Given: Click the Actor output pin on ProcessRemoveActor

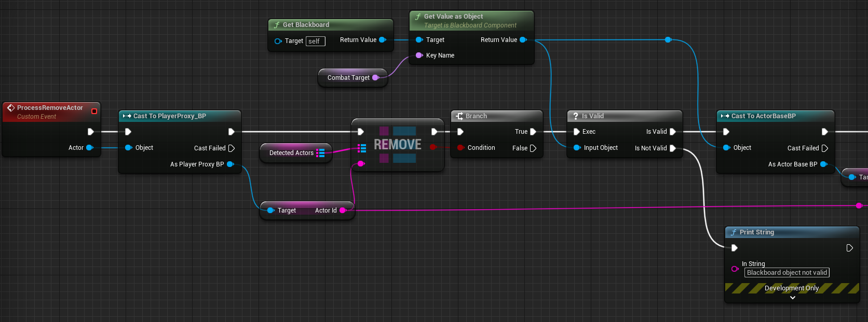Looking at the screenshot, I should point(89,148).
